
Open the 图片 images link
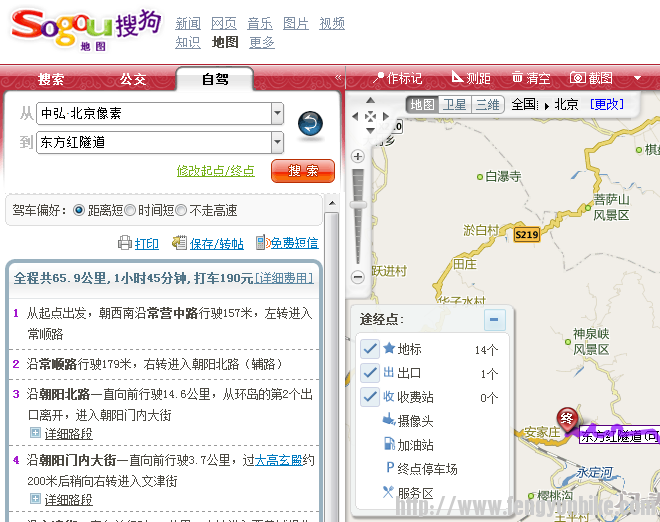click(x=295, y=23)
